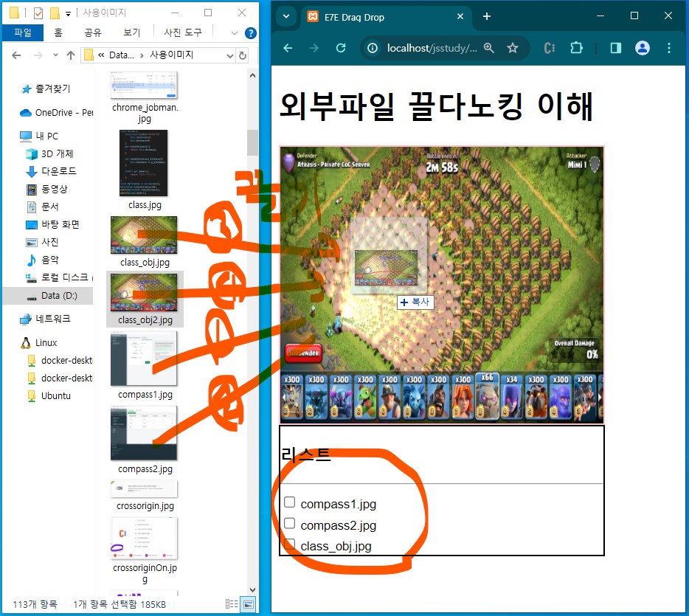Screen dimensions: 689x616
Task: Open the 동영상 folder
Action: click(47, 190)
